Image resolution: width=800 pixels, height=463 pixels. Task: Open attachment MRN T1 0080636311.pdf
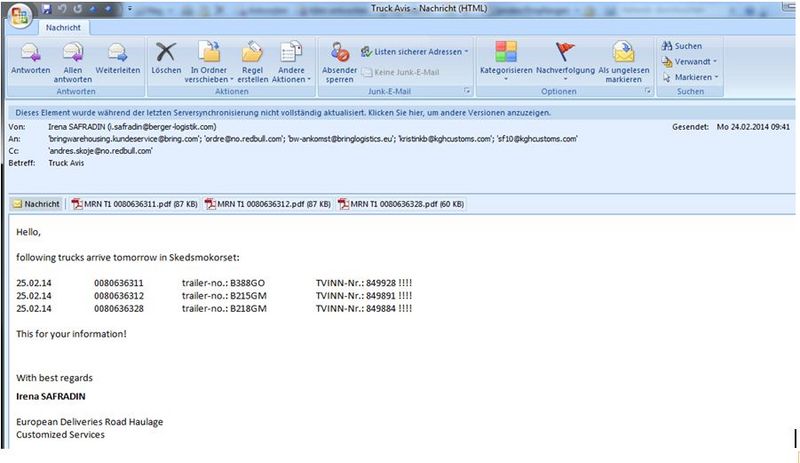click(x=135, y=204)
